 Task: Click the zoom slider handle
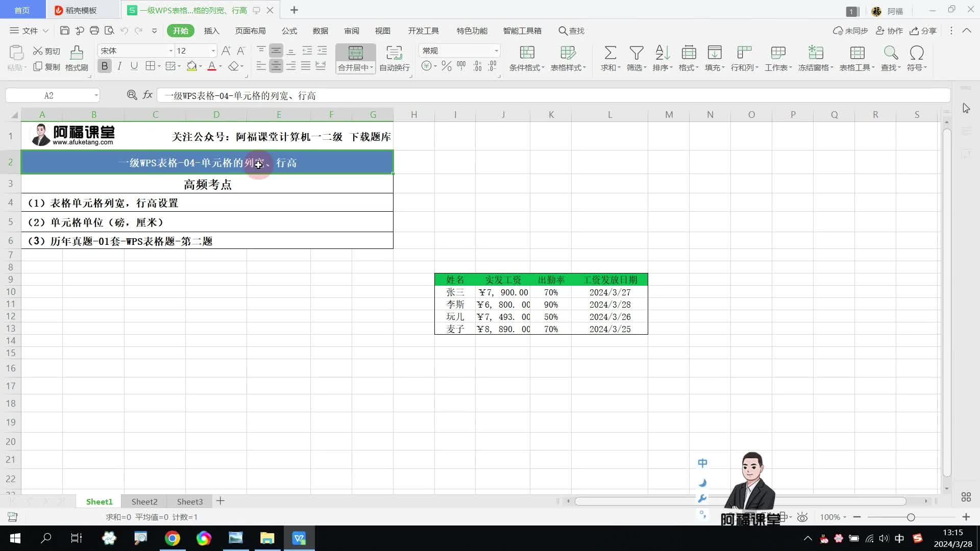911,517
